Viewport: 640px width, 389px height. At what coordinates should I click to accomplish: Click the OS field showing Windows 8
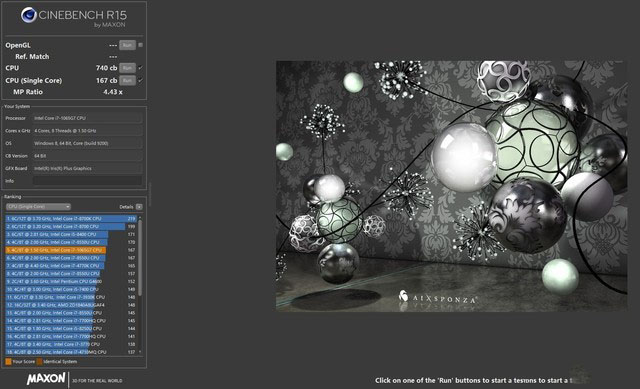[x=87, y=143]
